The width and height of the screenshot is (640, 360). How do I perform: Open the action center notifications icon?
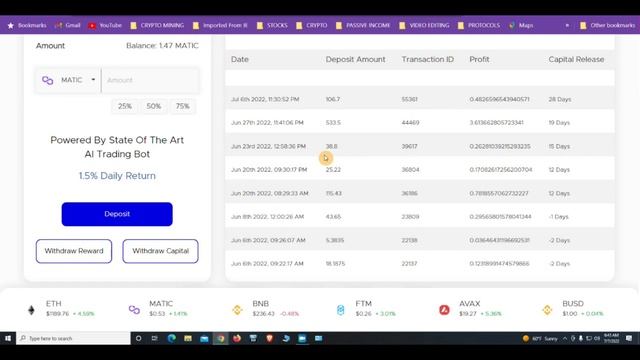point(629,338)
